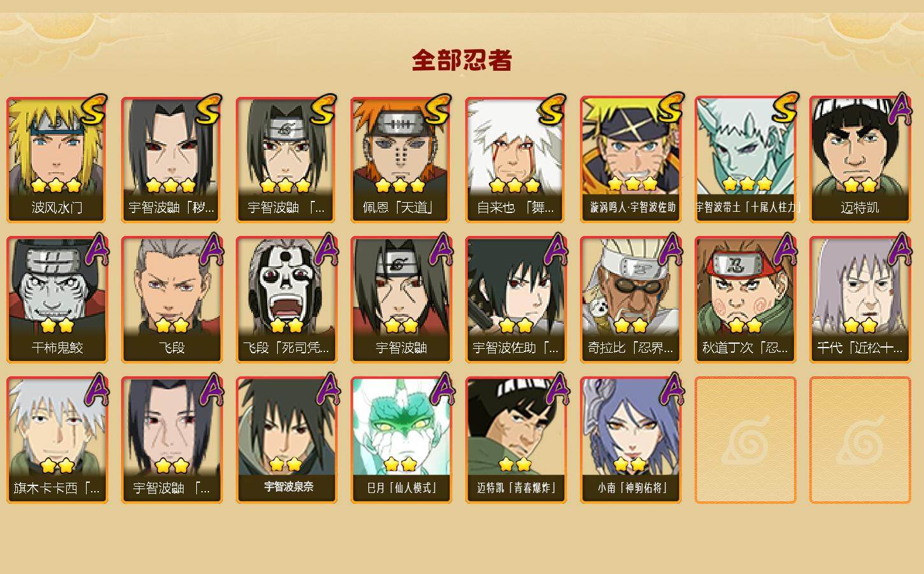Open the 干柿鬼鲛 ninja card
Image resolution: width=924 pixels, height=574 pixels.
(57, 300)
